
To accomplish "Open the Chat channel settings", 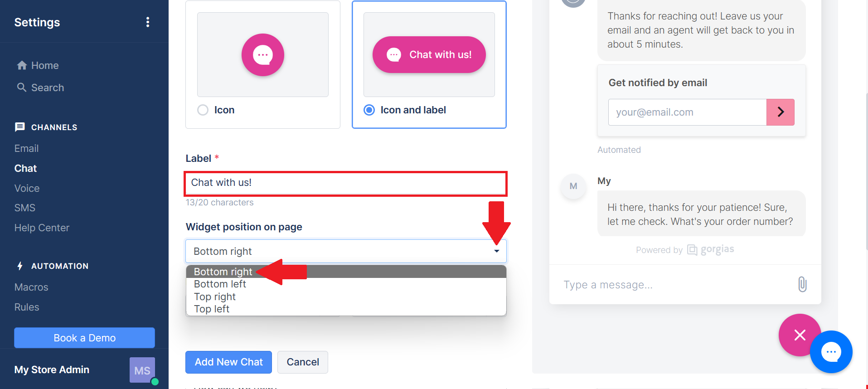I will [x=25, y=168].
